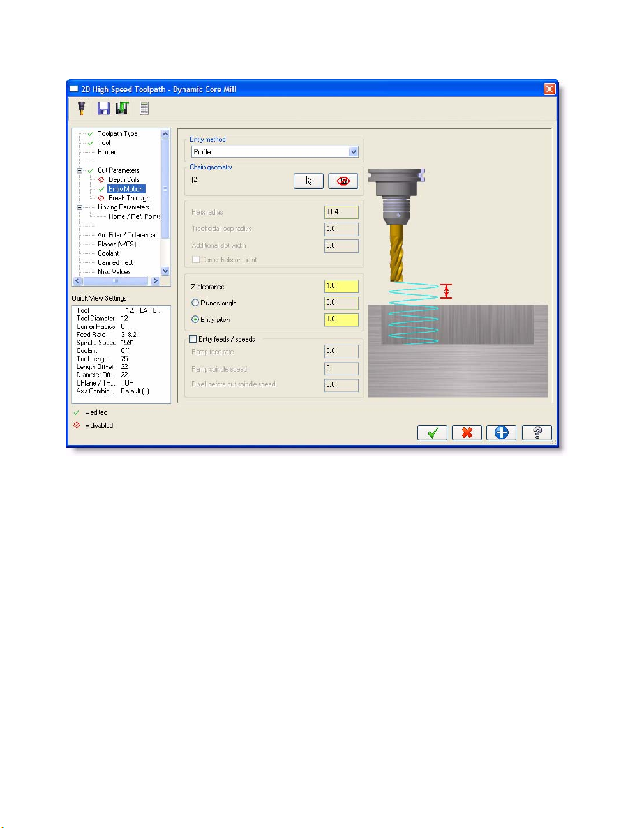Click the tree panel vertical scrollbar down arrow

pos(166,271)
